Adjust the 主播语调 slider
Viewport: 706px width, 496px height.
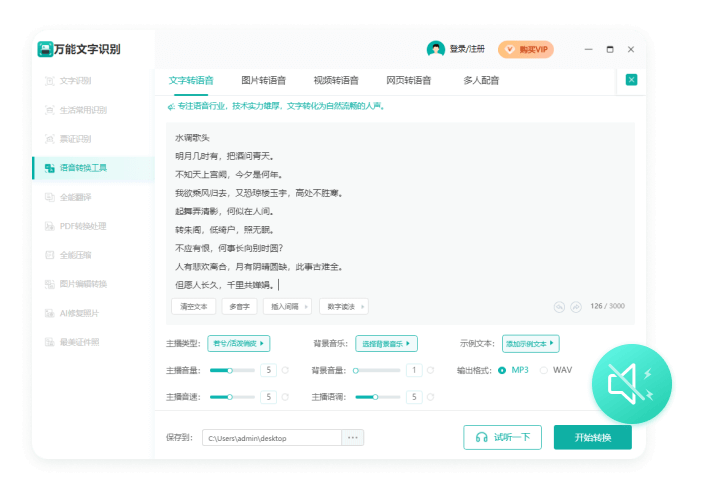377,397
